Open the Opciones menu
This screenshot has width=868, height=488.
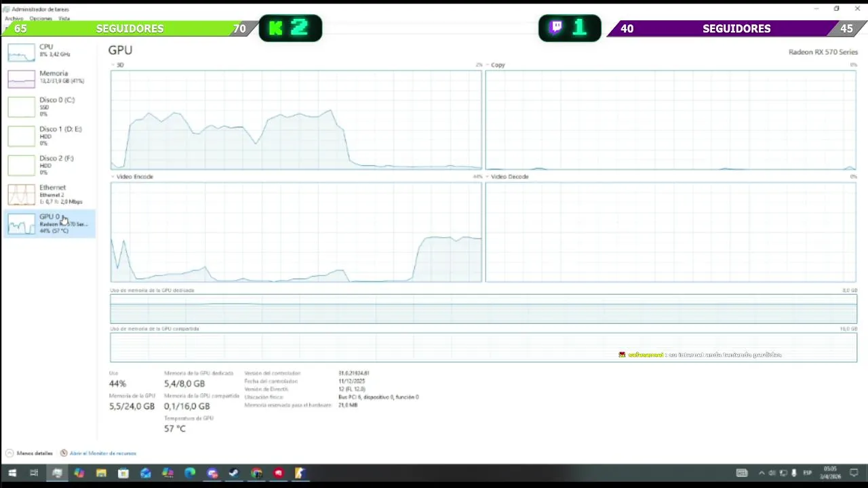(41, 18)
